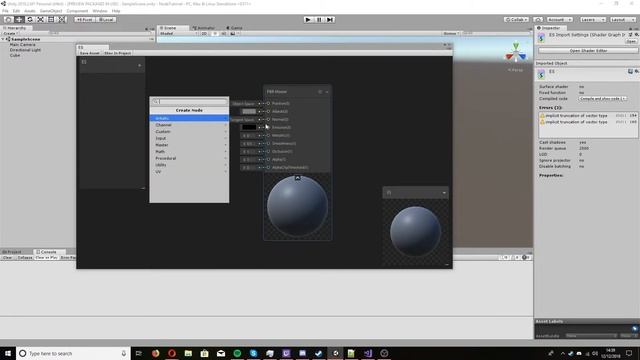This screenshot has height=360, width=640.
Task: Click the scene orientation gizmo
Action: click(x=516, y=53)
